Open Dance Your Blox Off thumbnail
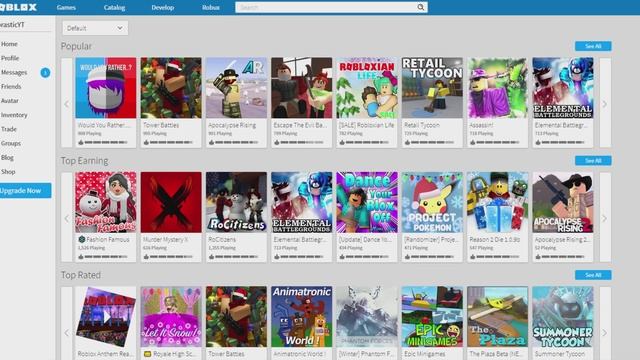 click(367, 202)
